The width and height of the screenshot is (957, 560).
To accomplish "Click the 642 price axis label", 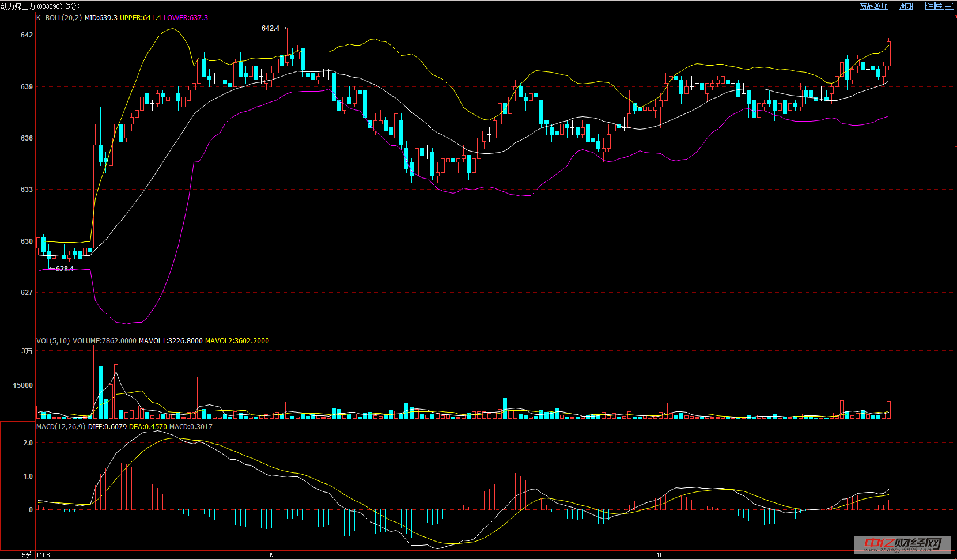I will pyautogui.click(x=27, y=35).
